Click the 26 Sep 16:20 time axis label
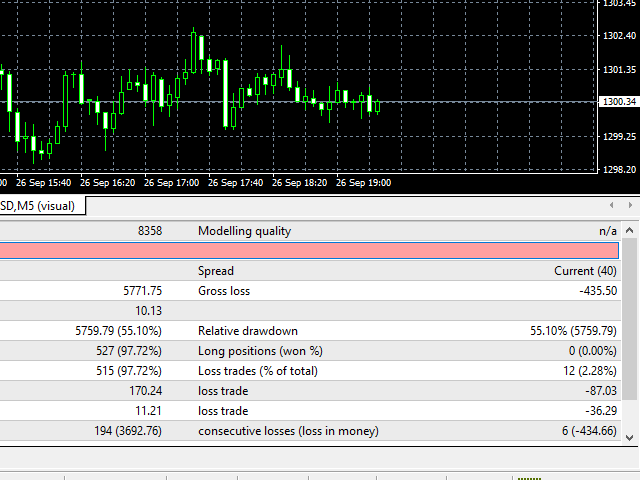The image size is (640, 480). (x=107, y=182)
